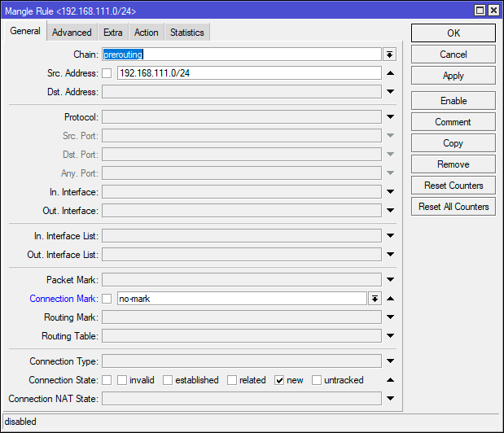Toggle the Src. Address invert checkbox
The width and height of the screenshot is (504, 433).
point(107,73)
